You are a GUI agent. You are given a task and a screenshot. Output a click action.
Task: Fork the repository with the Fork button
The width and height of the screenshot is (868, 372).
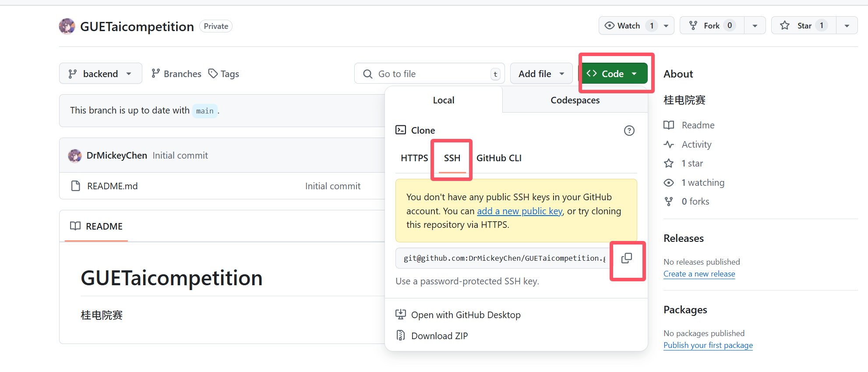point(712,26)
